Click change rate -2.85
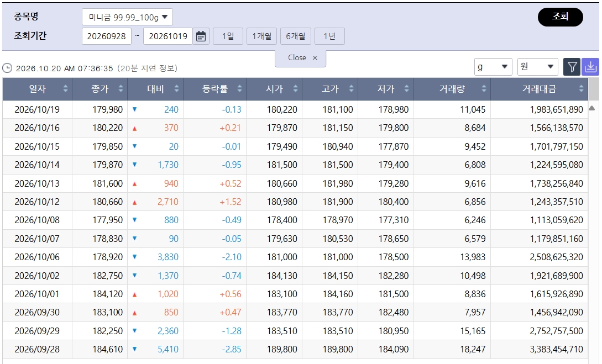The image size is (602, 364). point(232,350)
